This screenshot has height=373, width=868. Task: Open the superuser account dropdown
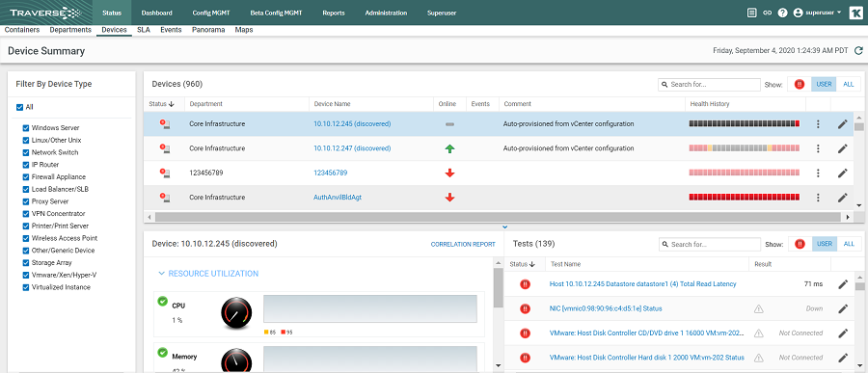[817, 13]
